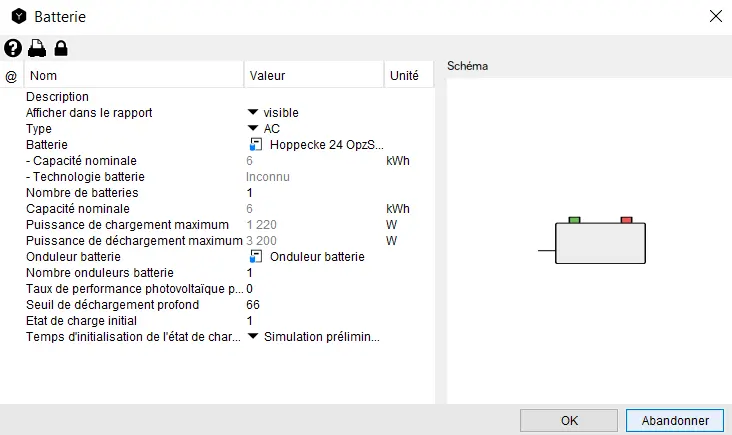Click the @ column header
Screen dimensions: 732x435
tap(12, 76)
